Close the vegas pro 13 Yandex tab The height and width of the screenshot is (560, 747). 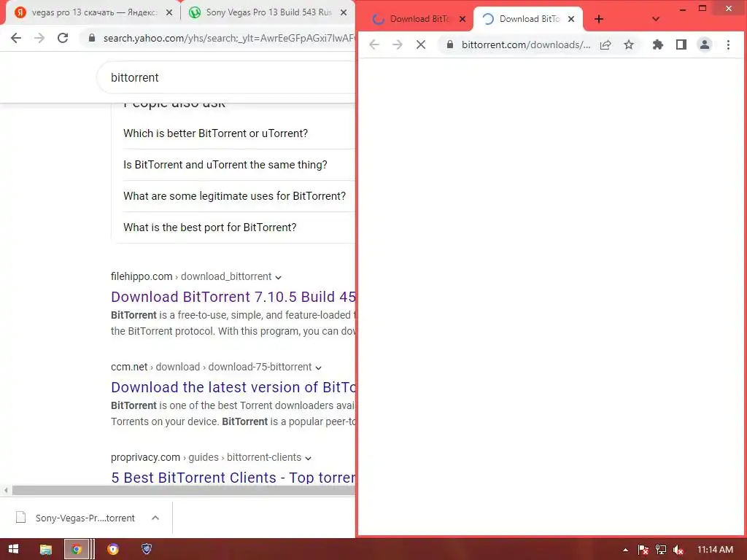tap(169, 13)
